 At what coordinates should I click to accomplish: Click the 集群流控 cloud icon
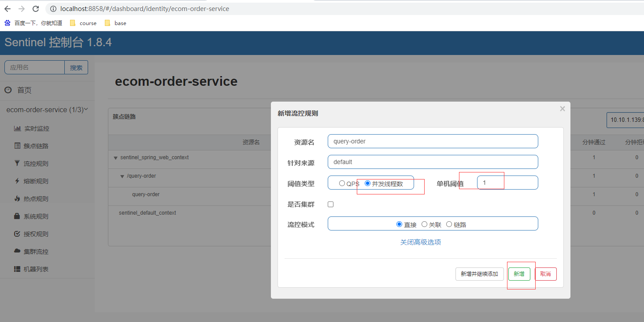pos(17,251)
